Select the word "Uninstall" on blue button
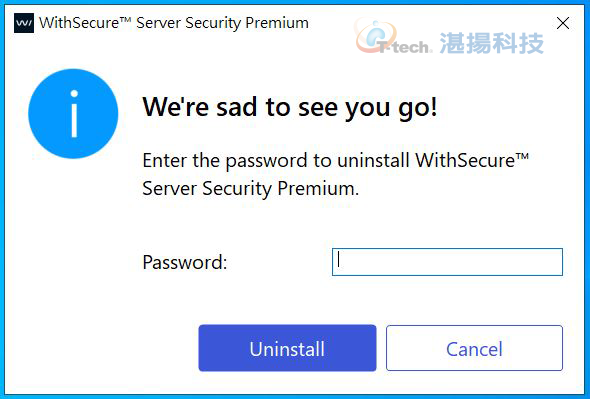 287,349
